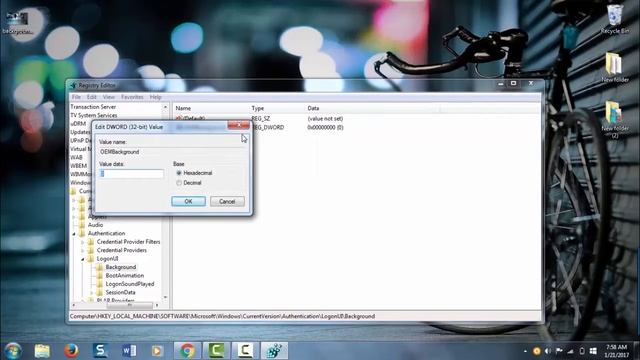Image resolution: width=640 pixels, height=360 pixels.
Task: Click the tree pane horizontal scrollbar thumb
Action: point(129,305)
